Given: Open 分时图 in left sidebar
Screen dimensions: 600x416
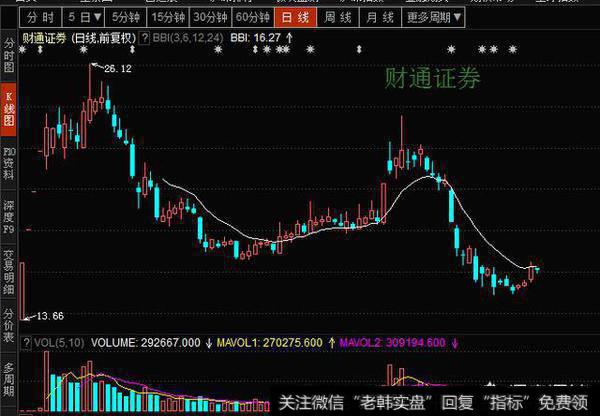Looking at the screenshot, I should click(x=8, y=55).
